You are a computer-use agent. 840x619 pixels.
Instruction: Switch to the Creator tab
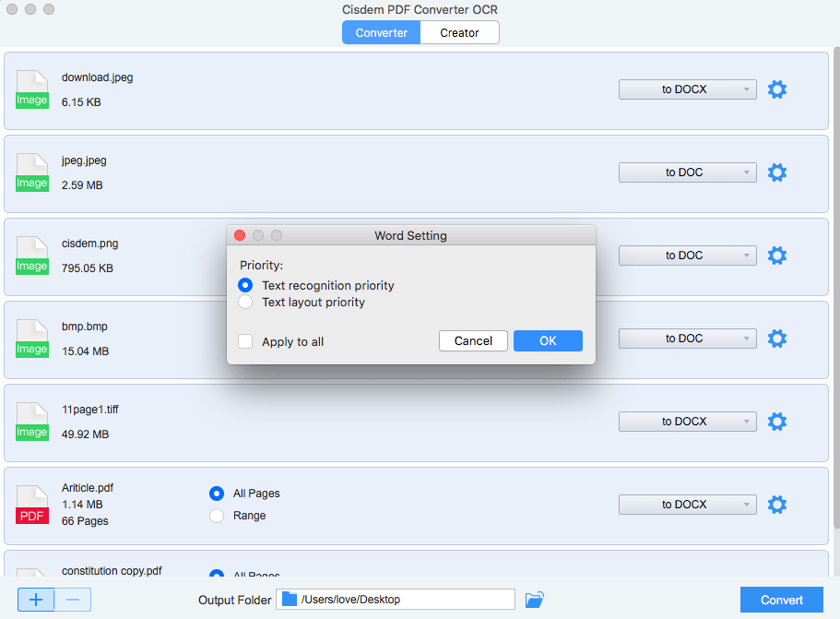pos(459,33)
